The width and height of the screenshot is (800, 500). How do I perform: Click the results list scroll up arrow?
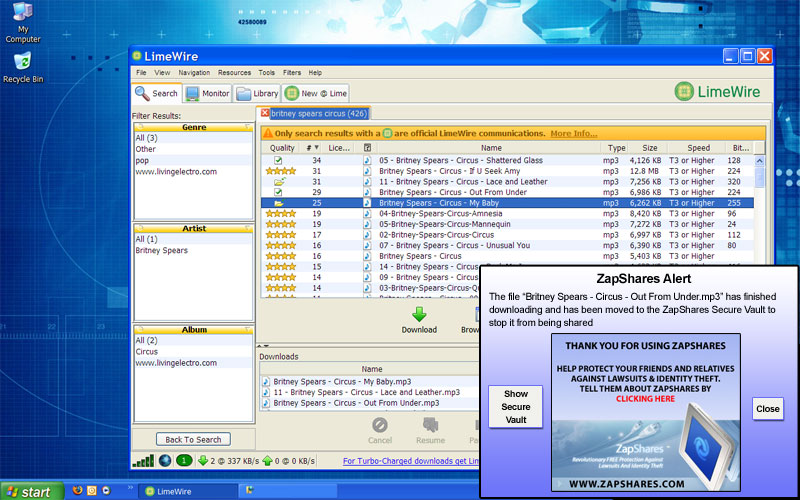coord(760,161)
